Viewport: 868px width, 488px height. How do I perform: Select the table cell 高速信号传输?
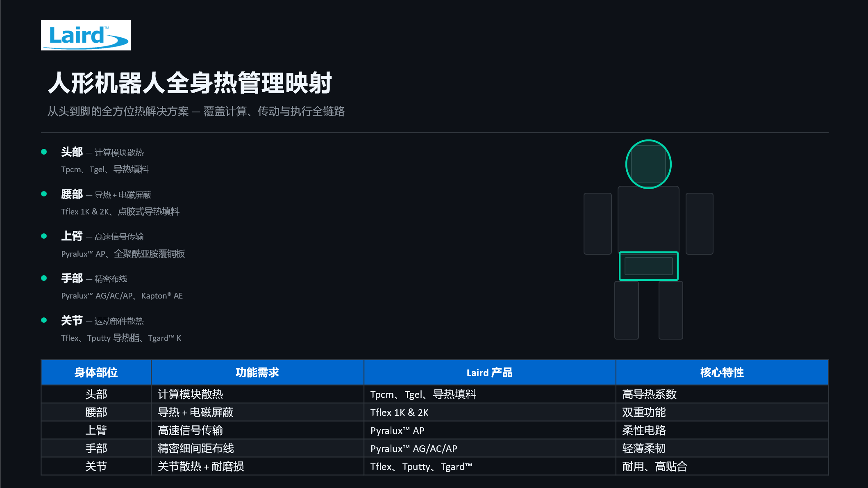tap(257, 430)
